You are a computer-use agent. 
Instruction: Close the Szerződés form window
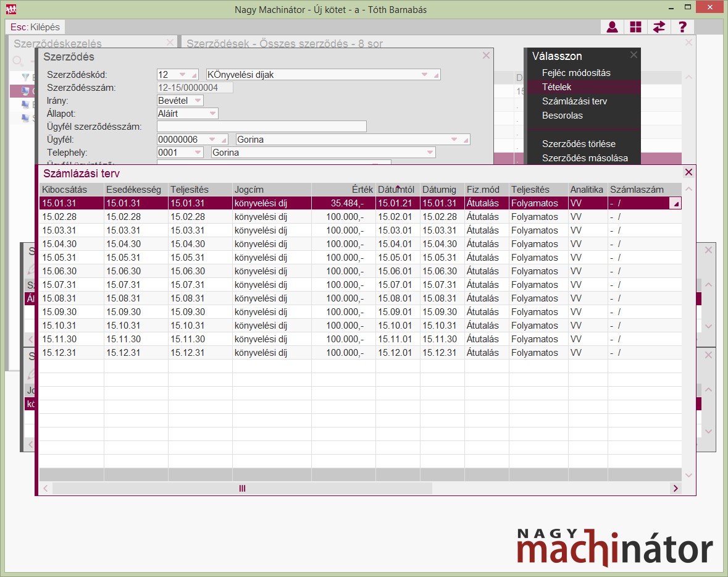click(x=486, y=56)
